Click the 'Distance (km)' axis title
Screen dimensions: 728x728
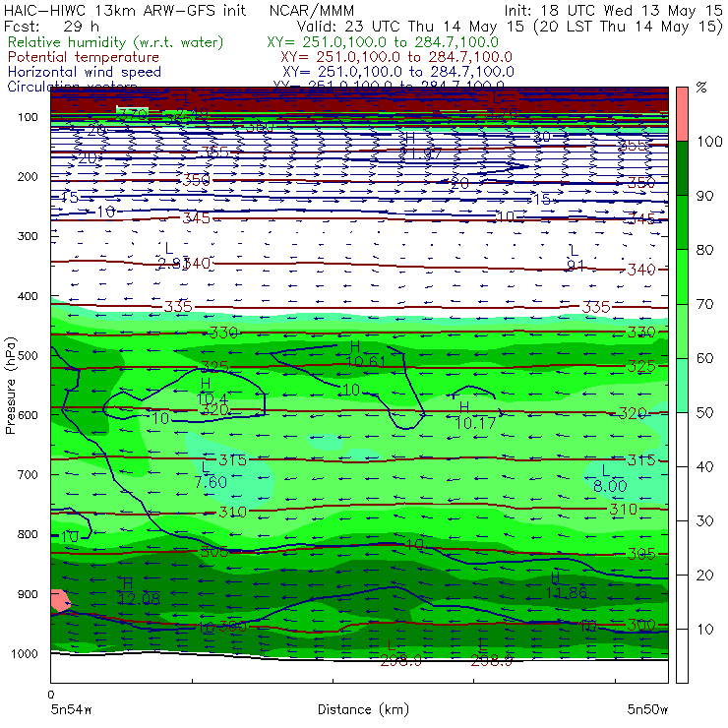[364, 709]
